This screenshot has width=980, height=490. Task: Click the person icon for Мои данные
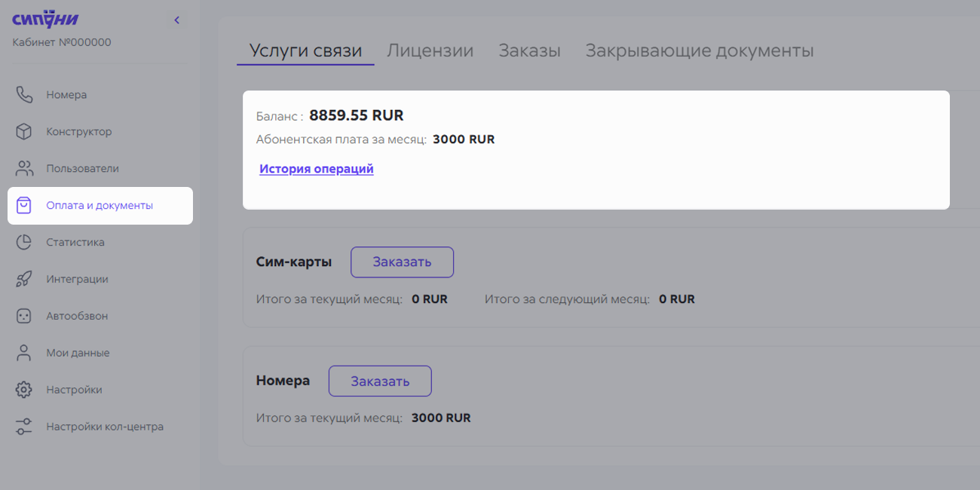coord(24,353)
